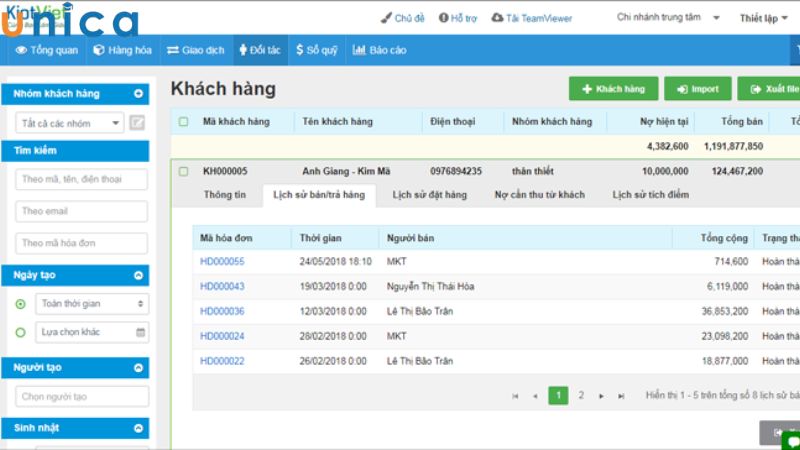Open invoice HD000036
Screen dimensions: 800x450
point(222,311)
